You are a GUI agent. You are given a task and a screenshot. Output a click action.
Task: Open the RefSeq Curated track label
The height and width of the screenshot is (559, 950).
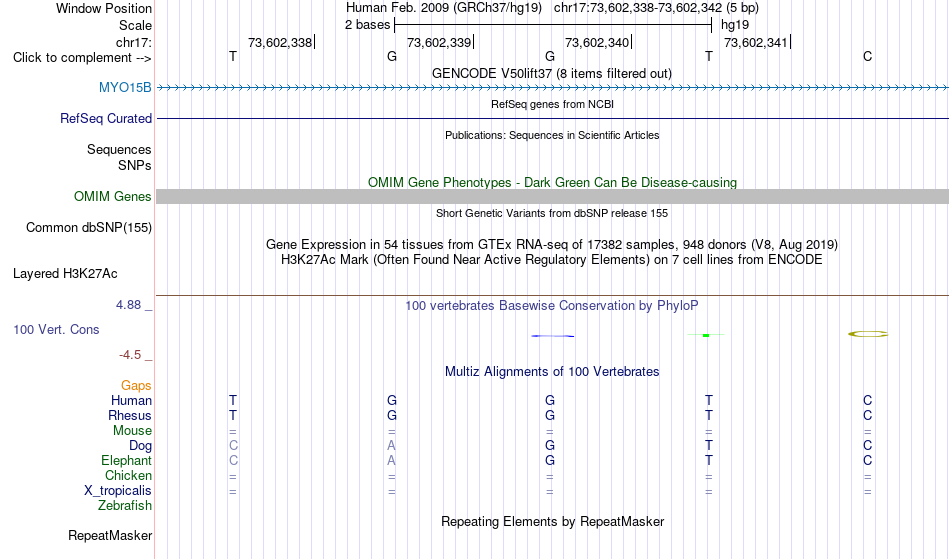pyautogui.click(x=106, y=119)
